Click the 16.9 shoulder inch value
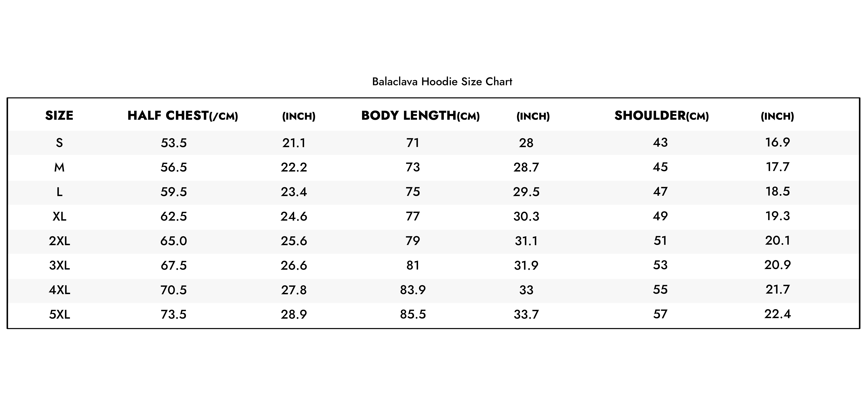Screen dimensions: 868x417 (777, 142)
